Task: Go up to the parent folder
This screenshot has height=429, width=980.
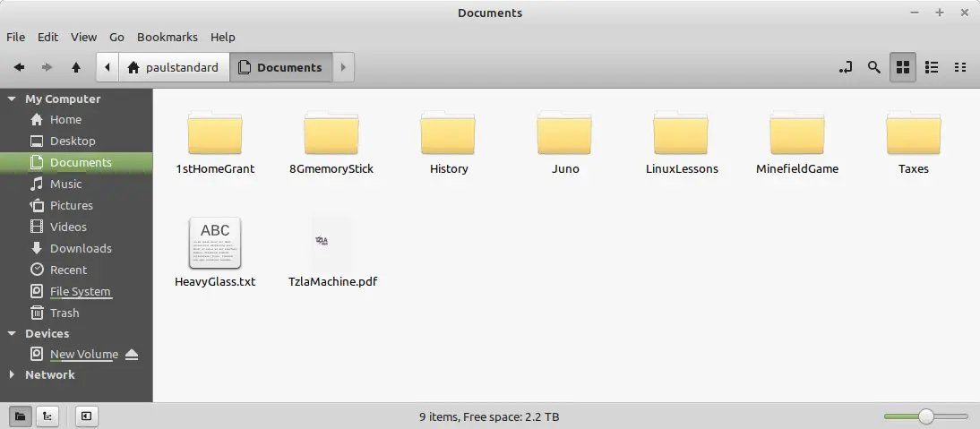Action: pos(75,67)
